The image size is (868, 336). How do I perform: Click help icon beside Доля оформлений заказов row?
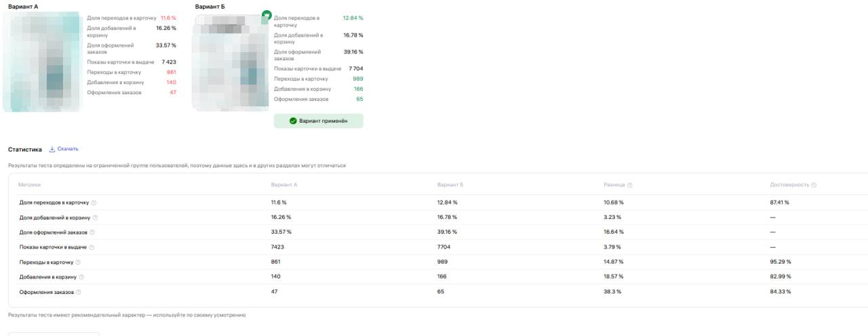click(94, 232)
